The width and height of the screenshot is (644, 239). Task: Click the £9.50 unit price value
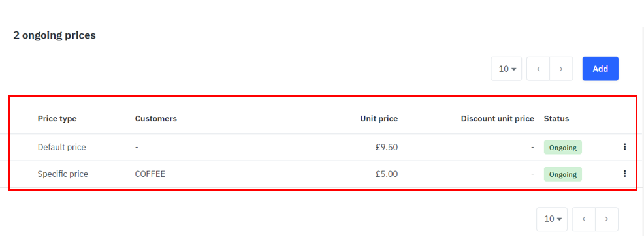[387, 147]
